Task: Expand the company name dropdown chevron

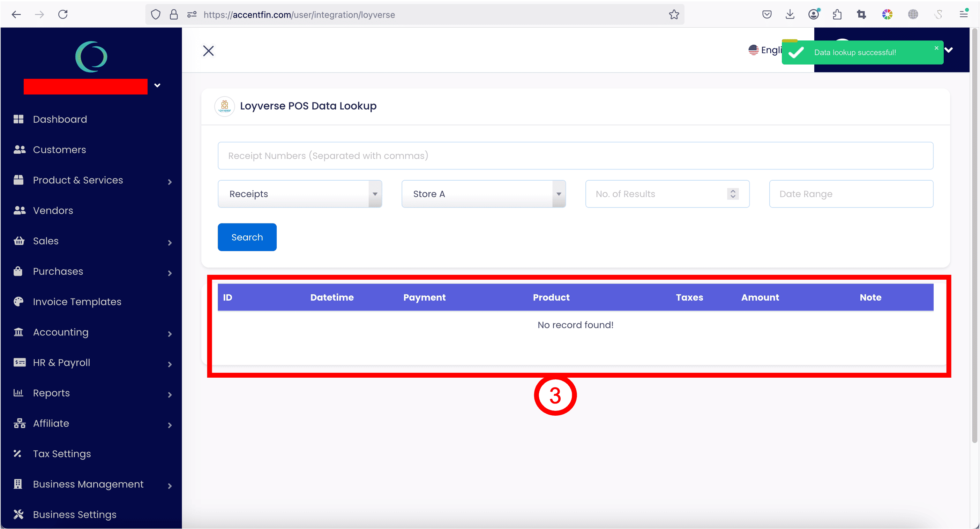Action: tap(157, 85)
